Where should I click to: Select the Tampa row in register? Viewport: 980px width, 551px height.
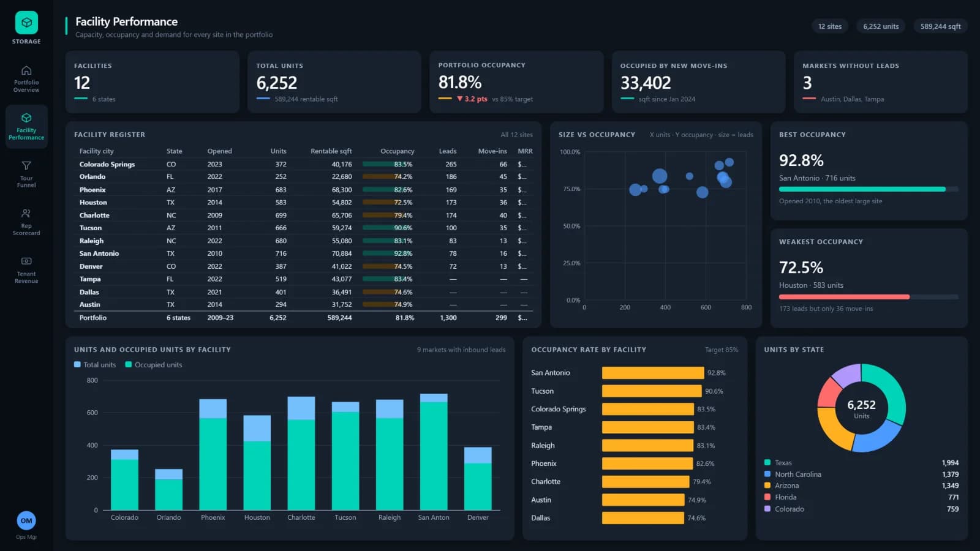pos(303,279)
